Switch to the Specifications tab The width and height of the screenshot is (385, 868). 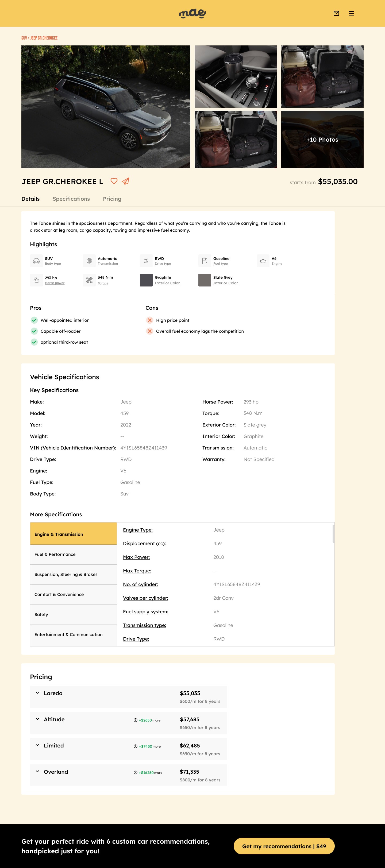click(x=71, y=199)
